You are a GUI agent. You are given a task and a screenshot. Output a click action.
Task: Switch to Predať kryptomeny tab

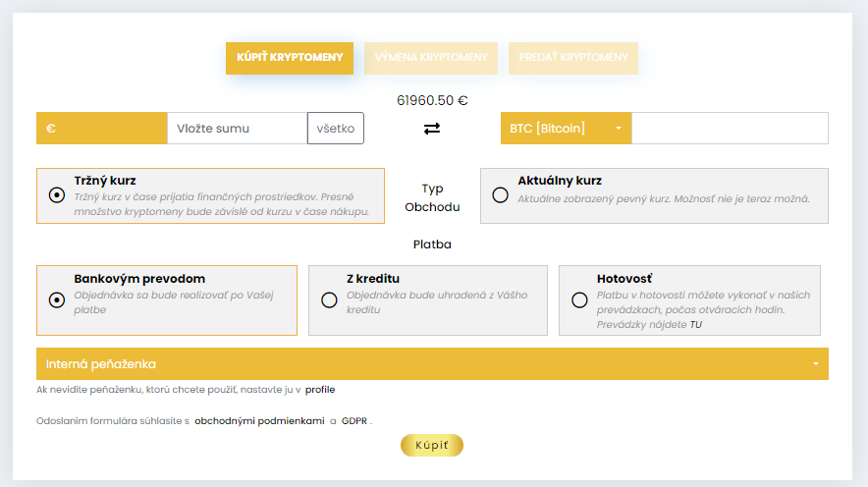(572, 58)
